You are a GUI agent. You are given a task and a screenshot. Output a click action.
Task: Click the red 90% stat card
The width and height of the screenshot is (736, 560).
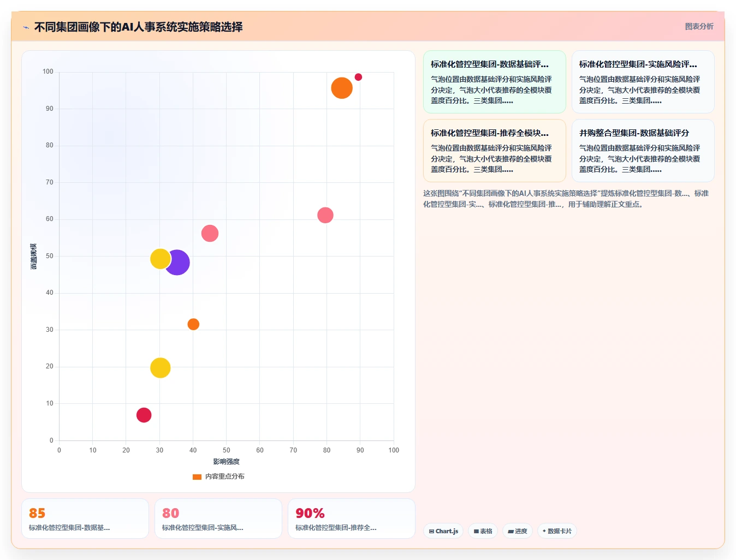coord(352,519)
